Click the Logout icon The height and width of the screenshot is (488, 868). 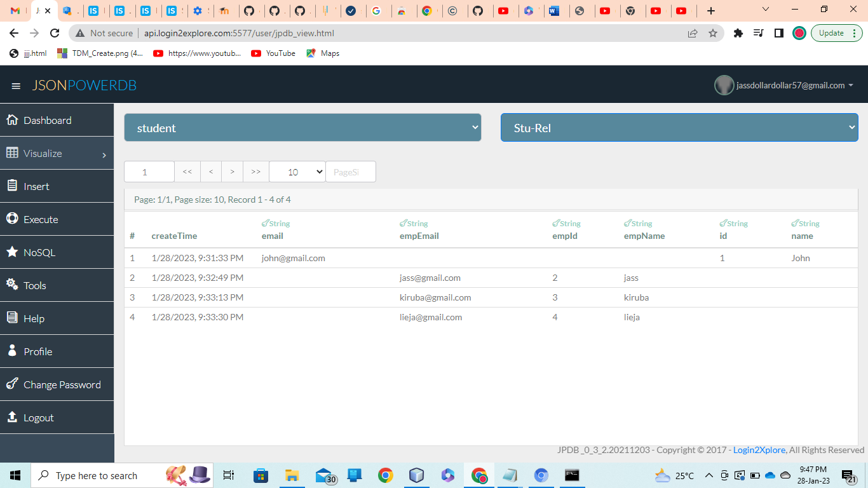click(x=11, y=417)
